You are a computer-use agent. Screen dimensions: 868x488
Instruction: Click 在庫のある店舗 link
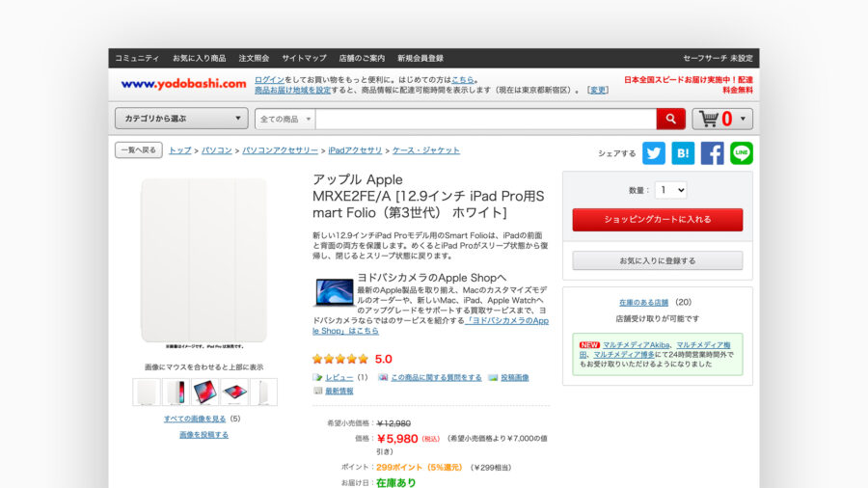(x=643, y=303)
